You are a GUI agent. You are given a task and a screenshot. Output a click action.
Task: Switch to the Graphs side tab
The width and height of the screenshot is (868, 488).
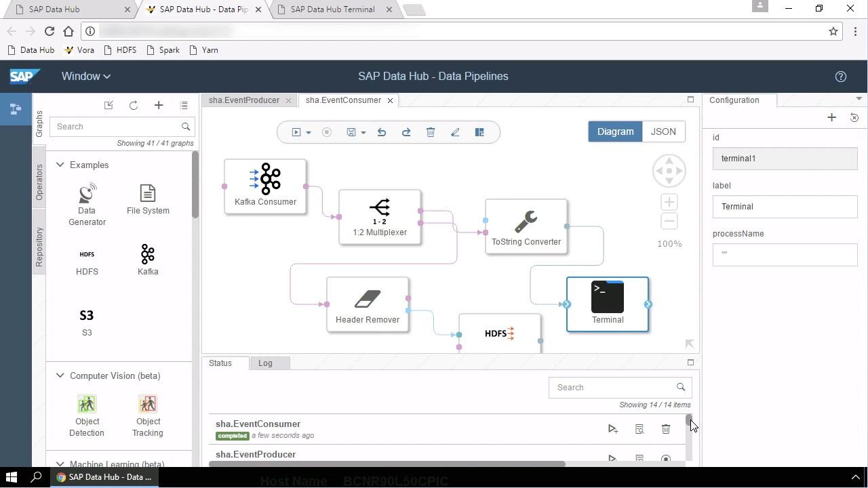(x=39, y=124)
